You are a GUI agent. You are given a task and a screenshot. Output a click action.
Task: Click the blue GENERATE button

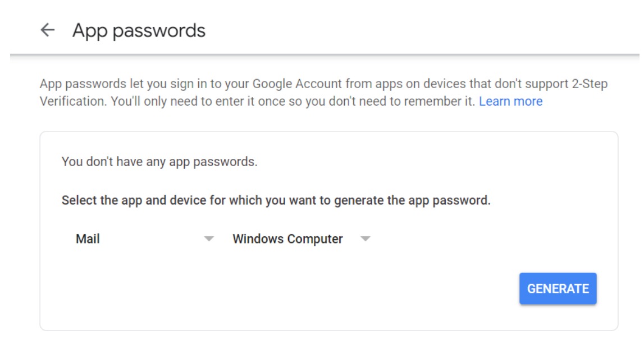click(x=558, y=289)
